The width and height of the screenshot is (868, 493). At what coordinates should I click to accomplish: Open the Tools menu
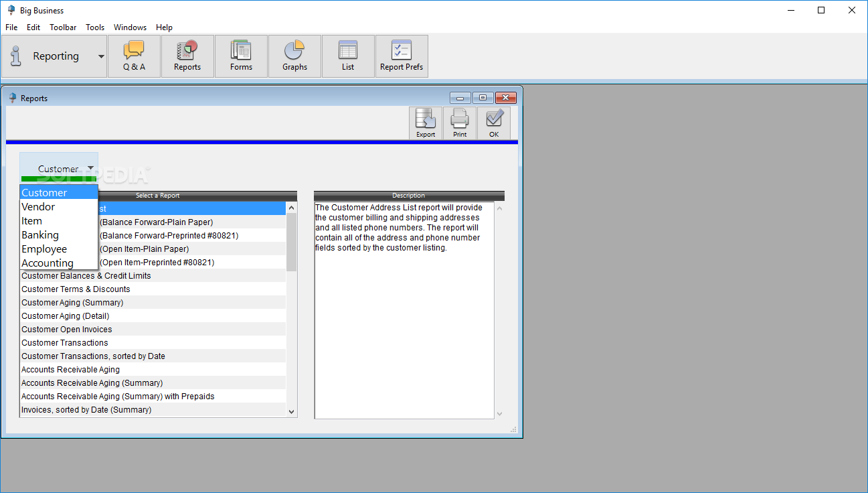95,27
